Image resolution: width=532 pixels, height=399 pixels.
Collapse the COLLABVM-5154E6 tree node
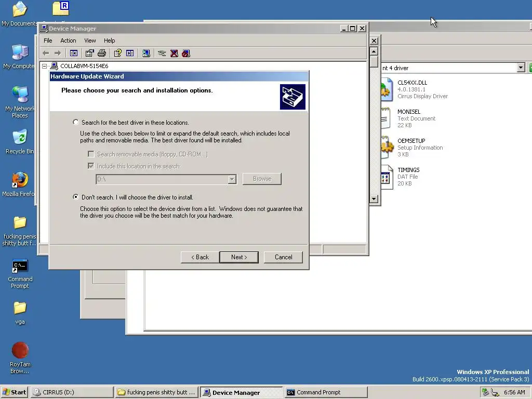click(45, 66)
